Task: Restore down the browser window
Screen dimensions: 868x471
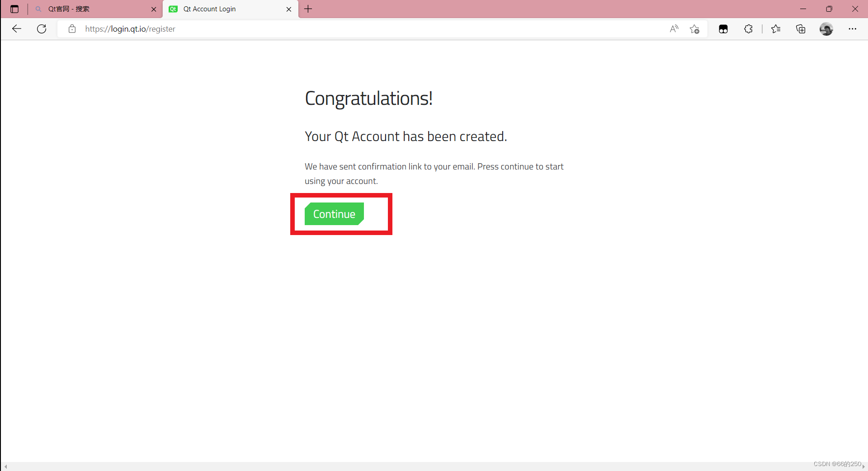Action: pos(829,9)
